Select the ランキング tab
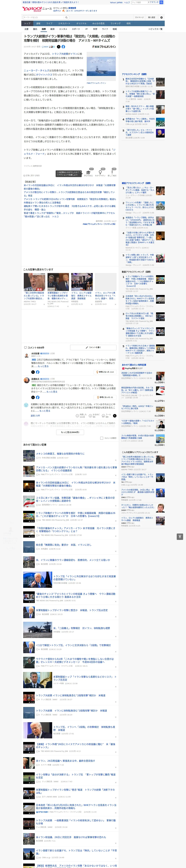Viewport: 186px width, 868px height. click(x=115, y=24)
